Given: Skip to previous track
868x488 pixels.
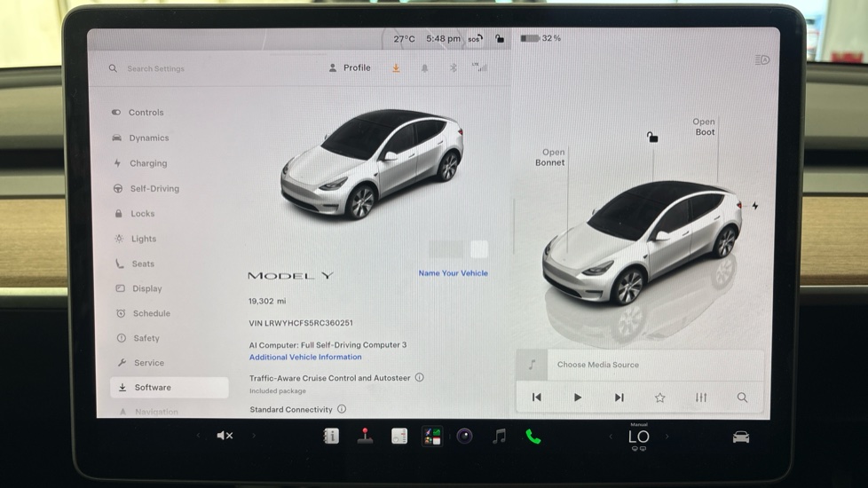Looking at the screenshot, I should tap(536, 397).
